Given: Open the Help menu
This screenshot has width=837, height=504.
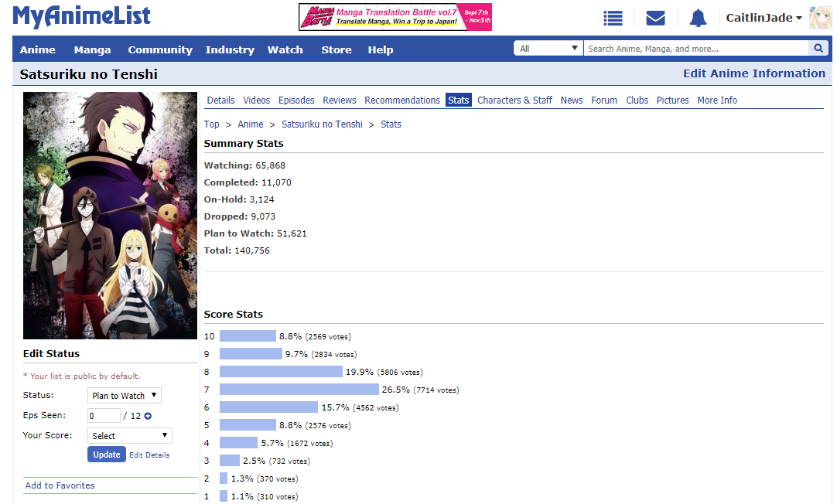Looking at the screenshot, I should (x=381, y=49).
